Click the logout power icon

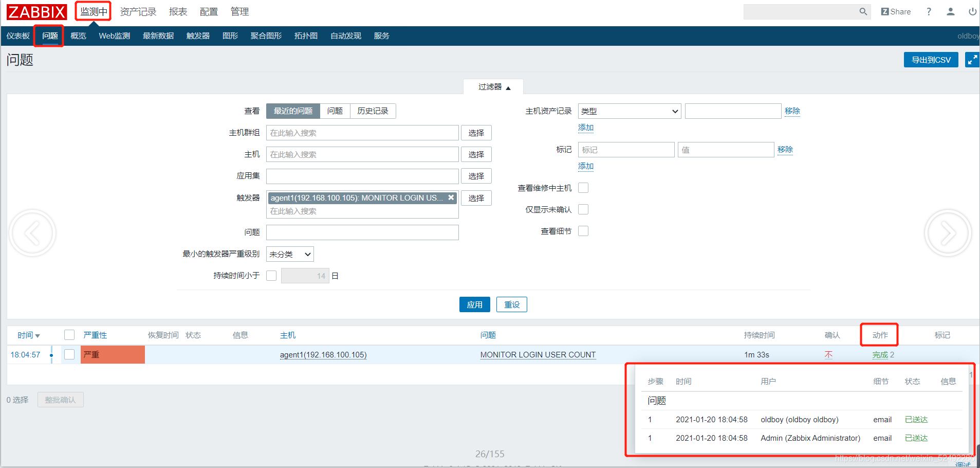[x=972, y=12]
